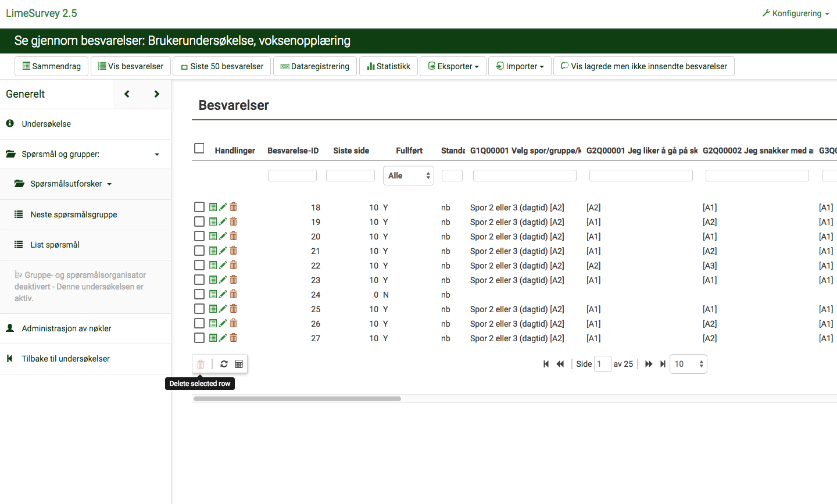Click the delete selected rows trash icon
Screen dimensions: 837x504
click(x=201, y=364)
